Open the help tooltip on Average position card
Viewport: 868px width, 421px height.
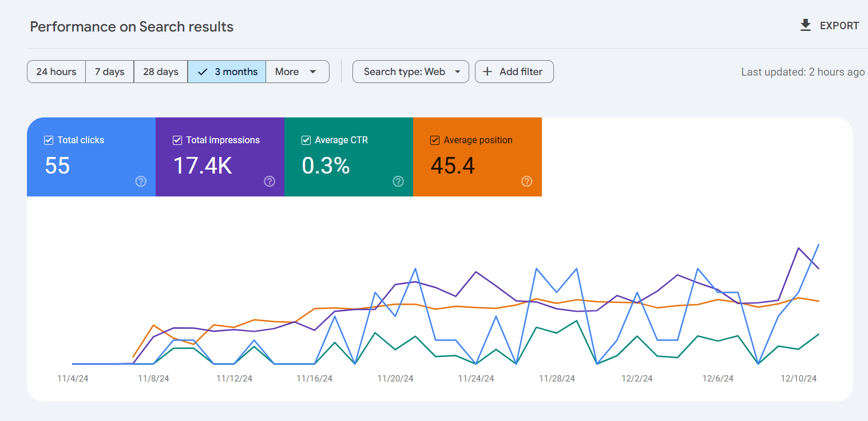pyautogui.click(x=526, y=181)
